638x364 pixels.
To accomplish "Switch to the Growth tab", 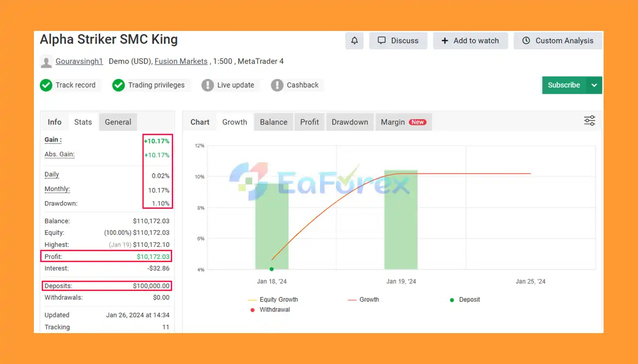I will point(235,122).
